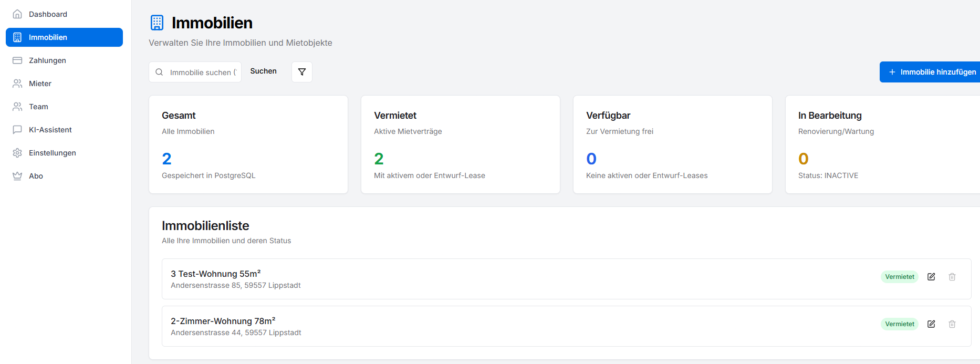Open Einstellungen in sidebar

coord(64,153)
